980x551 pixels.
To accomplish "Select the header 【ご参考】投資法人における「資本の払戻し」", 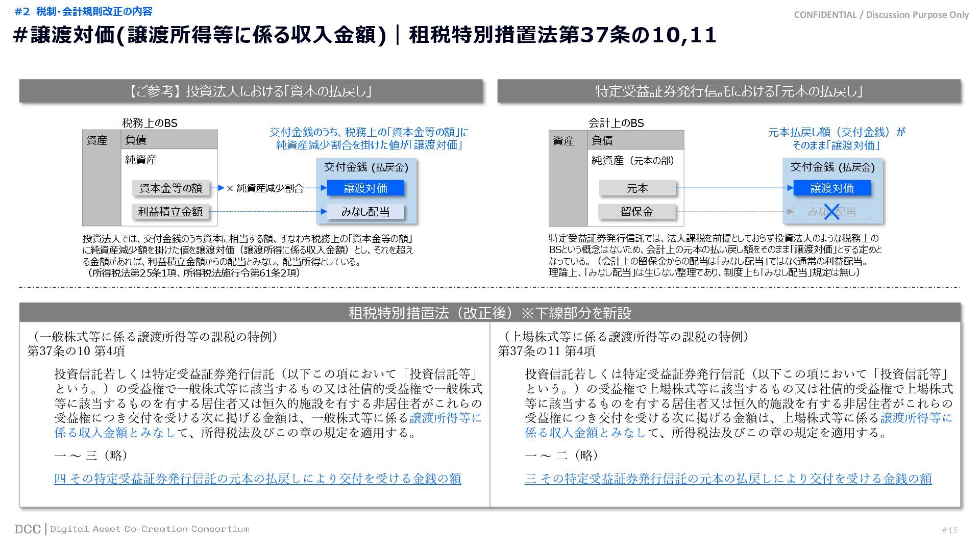I will click(x=251, y=91).
